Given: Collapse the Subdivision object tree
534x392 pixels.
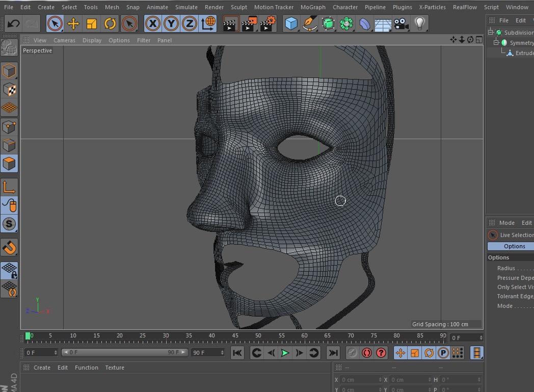Looking at the screenshot, I should click(x=490, y=32).
